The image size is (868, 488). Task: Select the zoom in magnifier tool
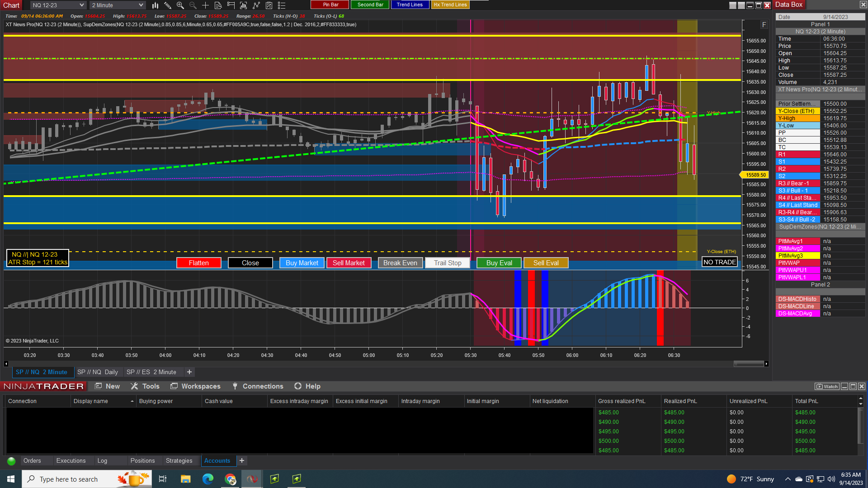tap(180, 5)
